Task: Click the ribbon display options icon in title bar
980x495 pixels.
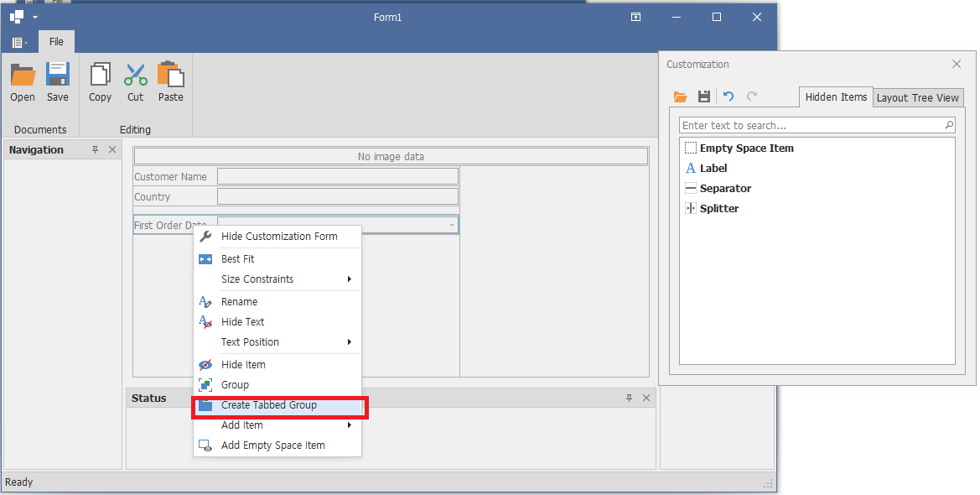Action: pos(635,17)
